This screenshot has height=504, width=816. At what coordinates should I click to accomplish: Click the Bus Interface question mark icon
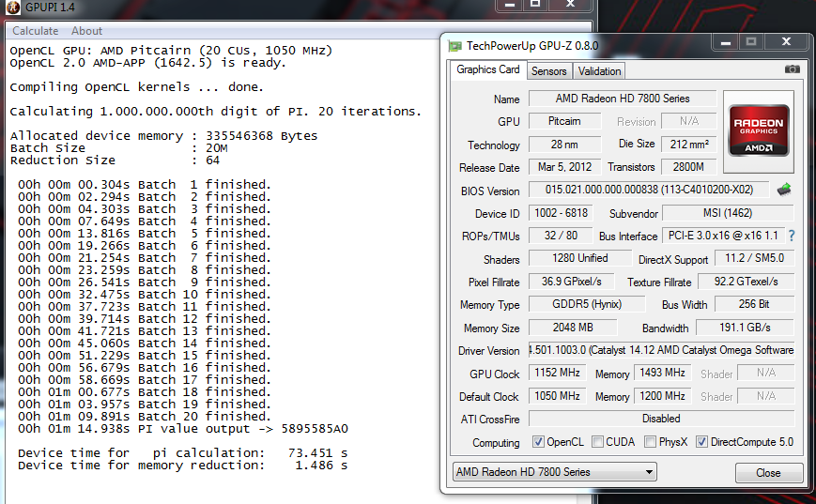(x=791, y=236)
